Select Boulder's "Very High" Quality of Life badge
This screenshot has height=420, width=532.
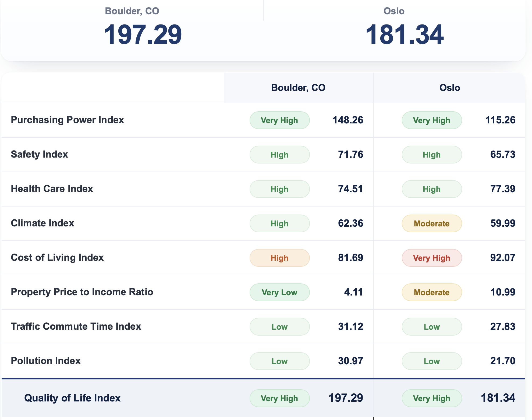[x=280, y=398]
